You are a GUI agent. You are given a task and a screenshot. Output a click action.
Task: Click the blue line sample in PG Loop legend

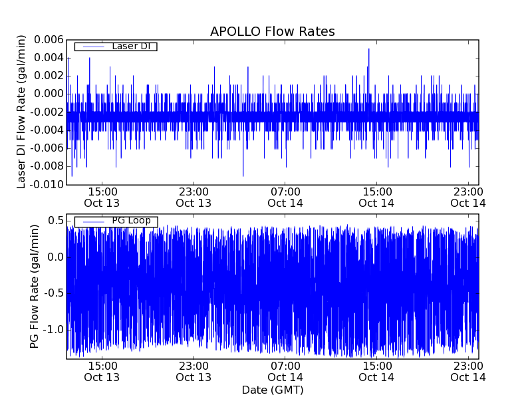[x=93, y=221]
